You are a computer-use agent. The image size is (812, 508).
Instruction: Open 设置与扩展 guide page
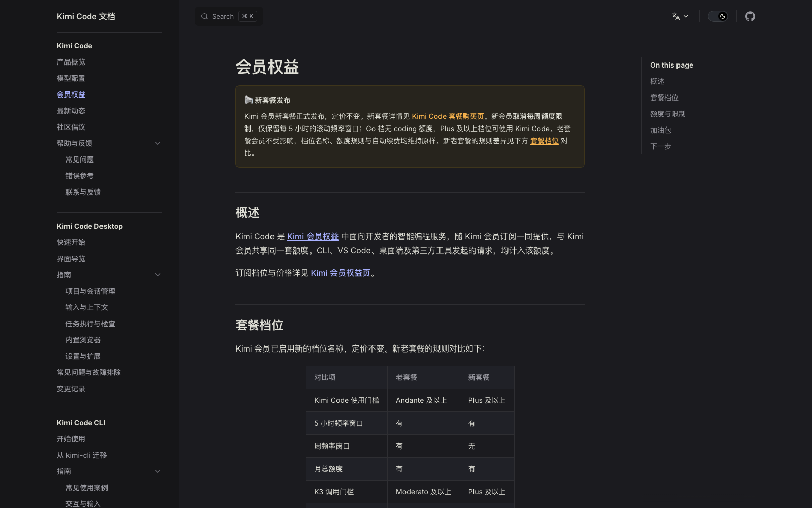pos(83,356)
